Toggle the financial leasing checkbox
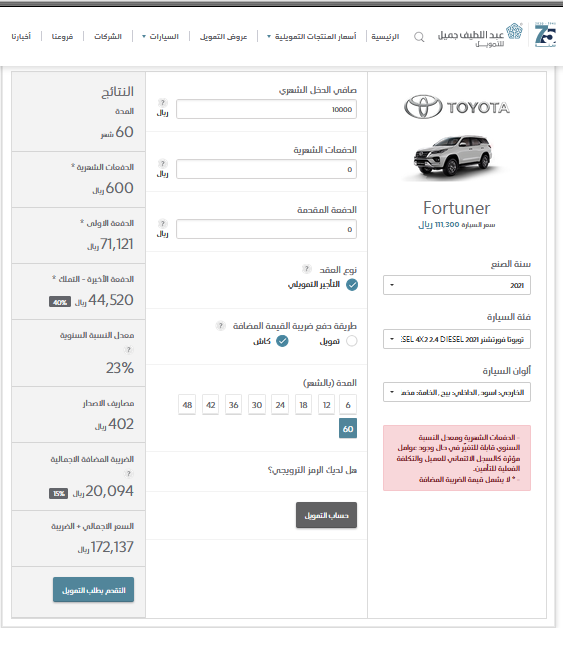563x645 pixels. (x=352, y=285)
